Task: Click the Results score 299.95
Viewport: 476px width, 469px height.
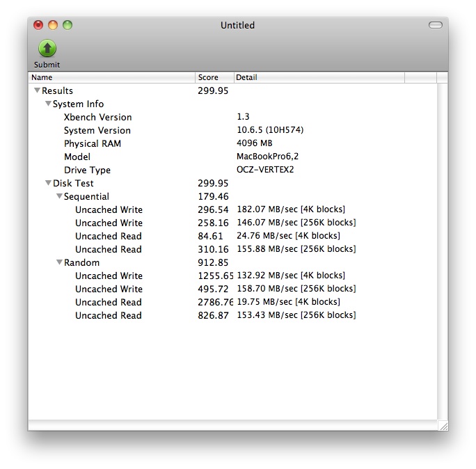Action: tap(213, 90)
